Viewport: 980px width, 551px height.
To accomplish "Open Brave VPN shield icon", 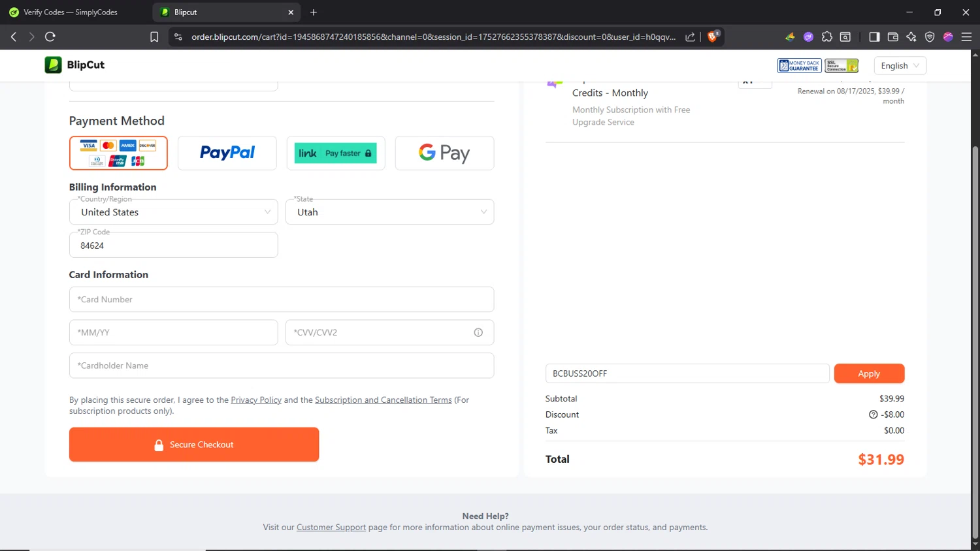I will pos(930,37).
